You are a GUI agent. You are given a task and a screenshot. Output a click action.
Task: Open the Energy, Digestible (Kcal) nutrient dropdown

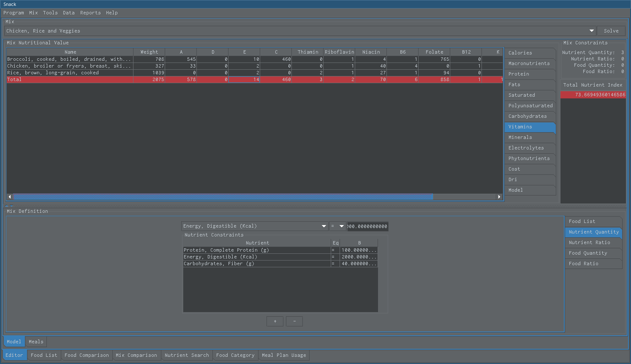pyautogui.click(x=255, y=226)
